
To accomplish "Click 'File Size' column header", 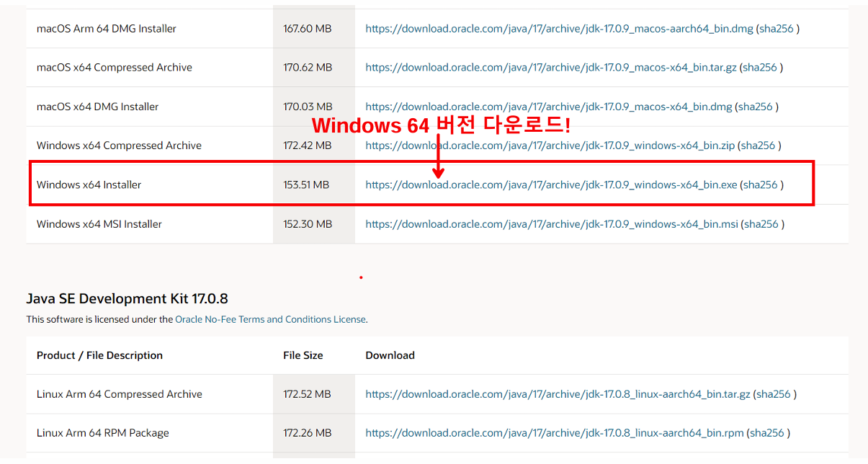I will click(303, 355).
